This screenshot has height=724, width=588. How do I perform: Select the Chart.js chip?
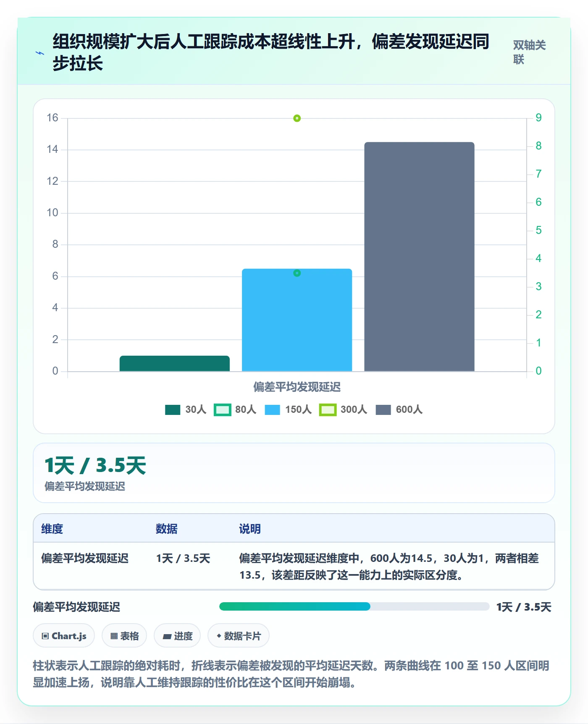coord(64,636)
